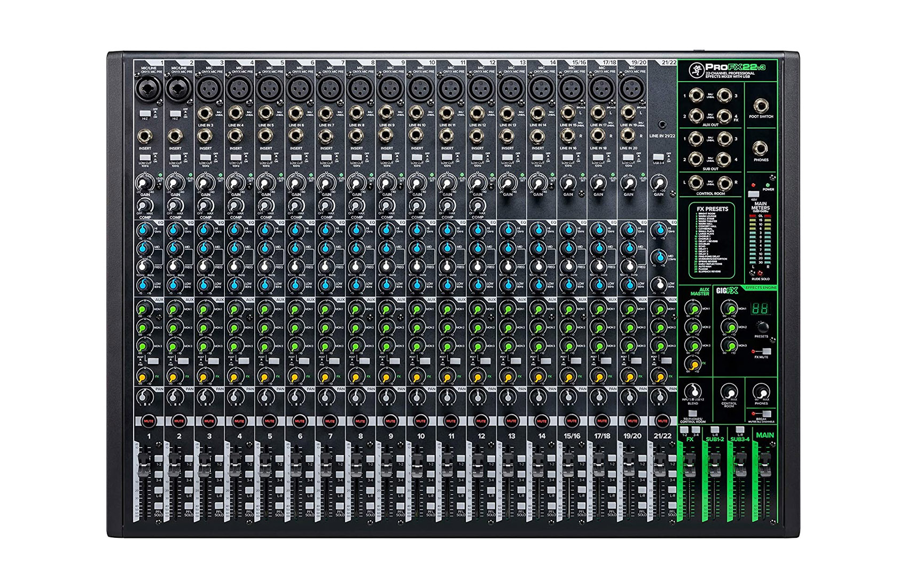Click the AUX OUT 4 FX jack
This screenshot has height=588, width=907.
724,115
